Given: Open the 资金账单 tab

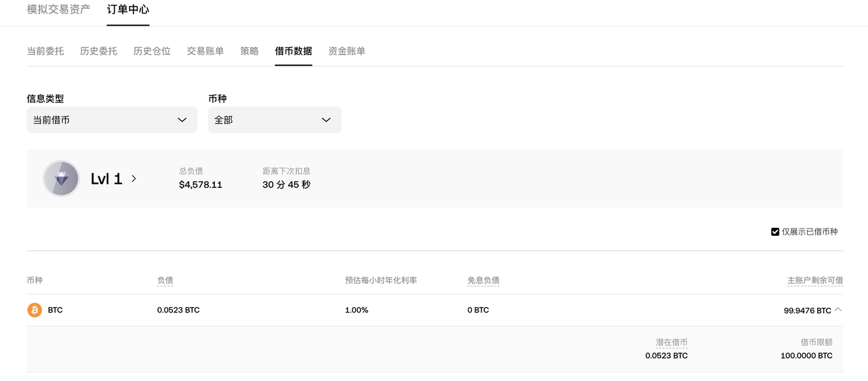Looking at the screenshot, I should (x=347, y=51).
